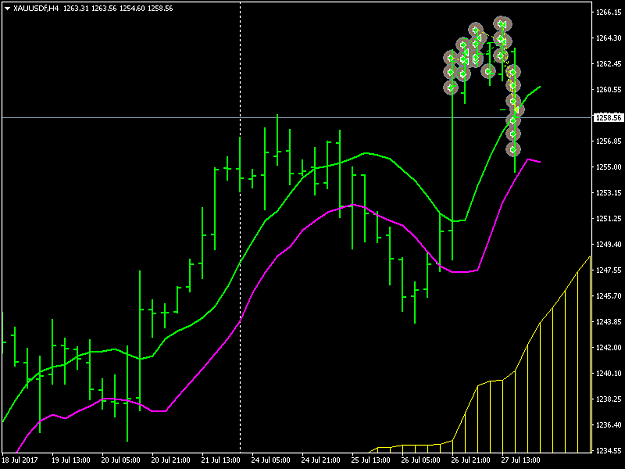The width and height of the screenshot is (625, 469).
Task: Click the 19 Jul 13:00 time label
Action: (71, 460)
